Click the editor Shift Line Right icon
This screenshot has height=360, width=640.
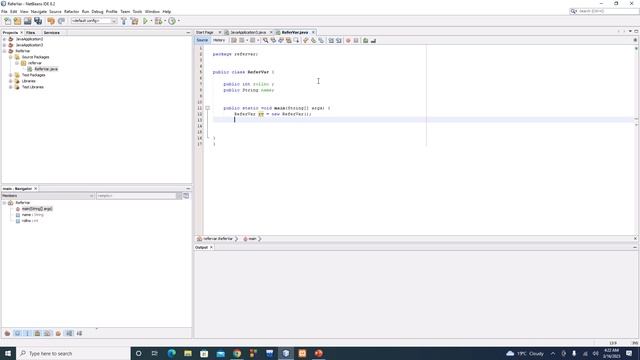tap(339, 40)
